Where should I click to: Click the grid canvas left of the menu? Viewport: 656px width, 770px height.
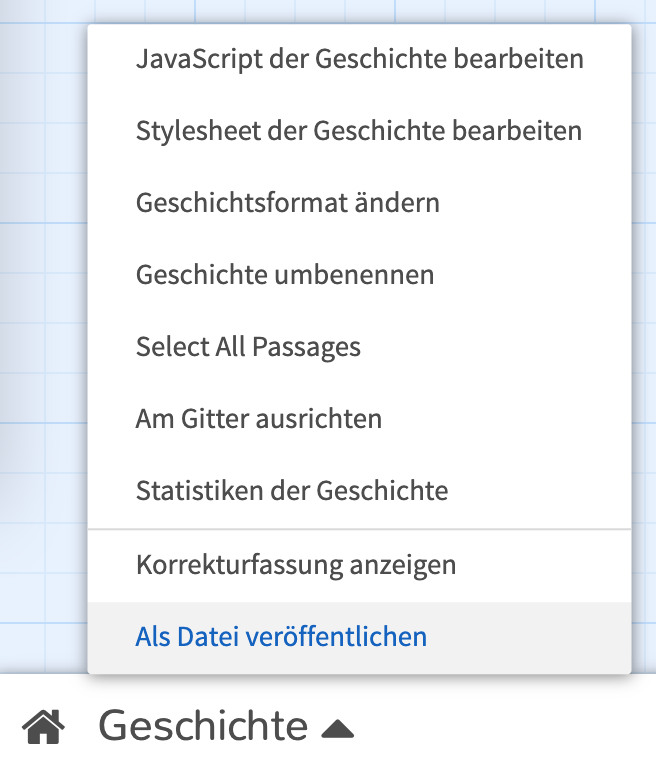pos(43,344)
